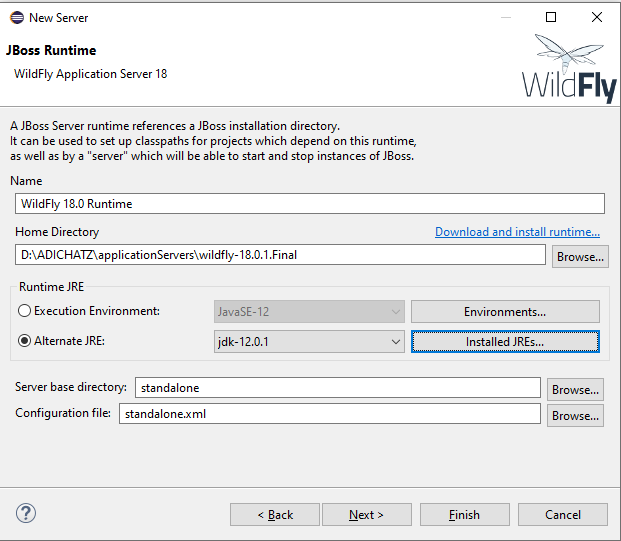Choose the Alternate JRE radio option
This screenshot has width=621, height=541.
tap(24, 341)
